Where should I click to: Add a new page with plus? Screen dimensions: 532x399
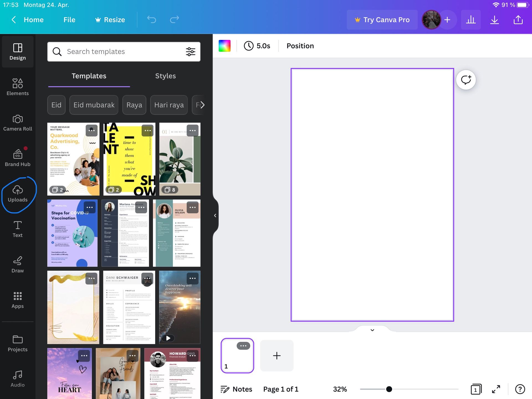(277, 355)
